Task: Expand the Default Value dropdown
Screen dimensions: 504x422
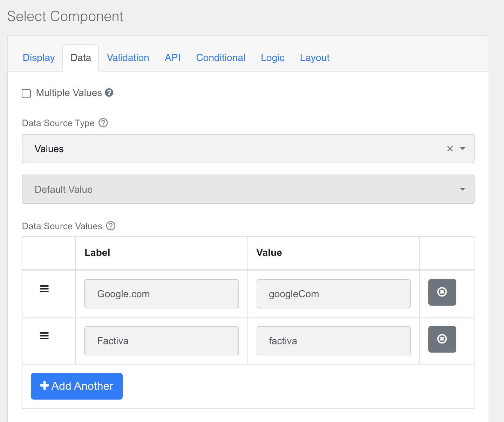Action: point(248,189)
